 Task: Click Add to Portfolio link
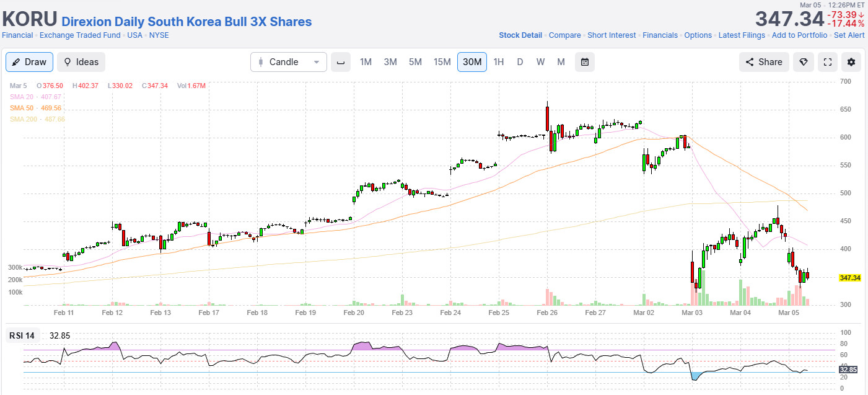[799, 35]
